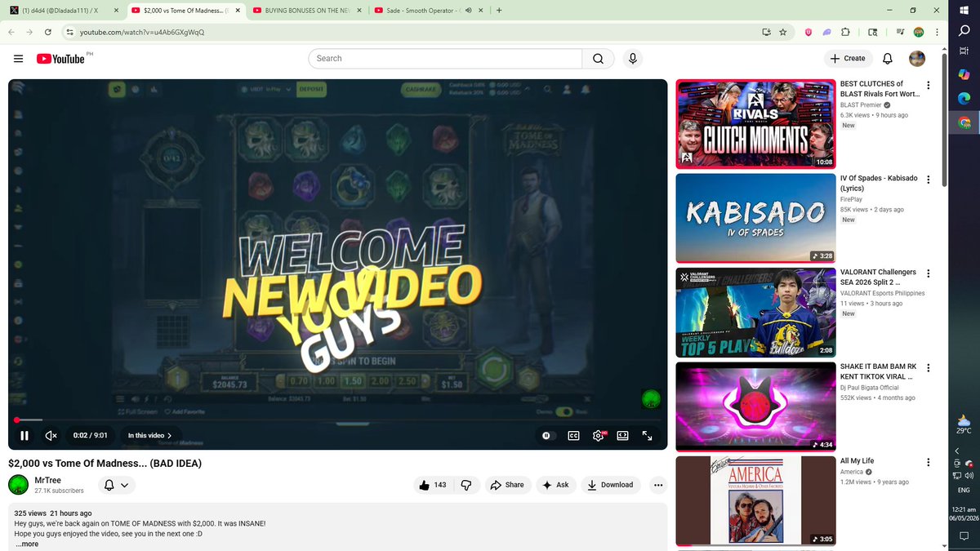Screen dimensions: 980x551
Task: Show hidden tray icons chevron
Action: [x=956, y=451]
